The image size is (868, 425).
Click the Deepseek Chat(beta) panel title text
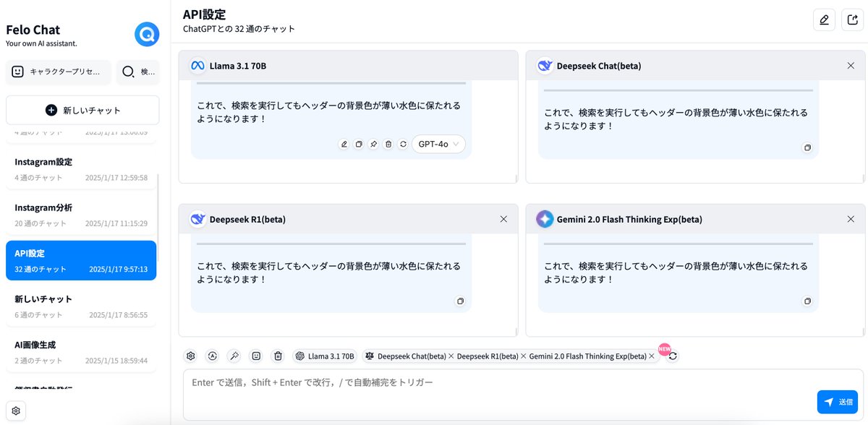pyautogui.click(x=599, y=66)
